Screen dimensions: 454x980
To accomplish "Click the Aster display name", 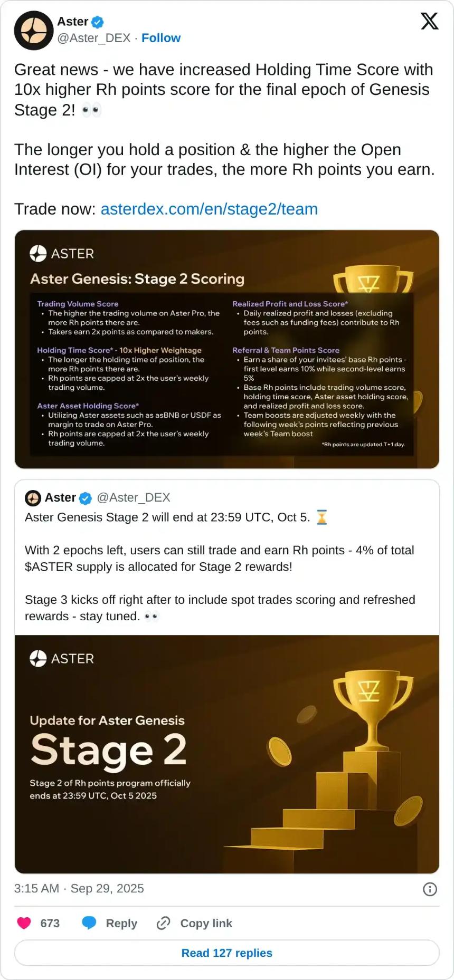I will pyautogui.click(x=72, y=22).
